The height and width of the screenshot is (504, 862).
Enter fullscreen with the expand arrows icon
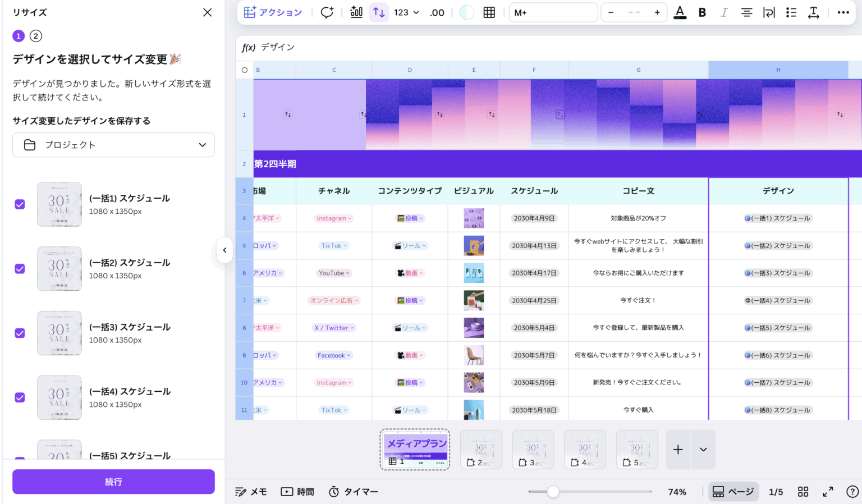tap(828, 492)
